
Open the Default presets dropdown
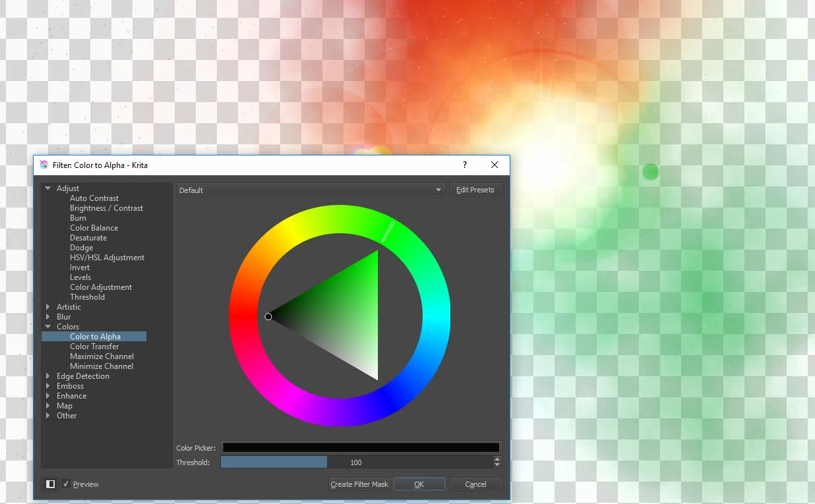[x=311, y=190]
